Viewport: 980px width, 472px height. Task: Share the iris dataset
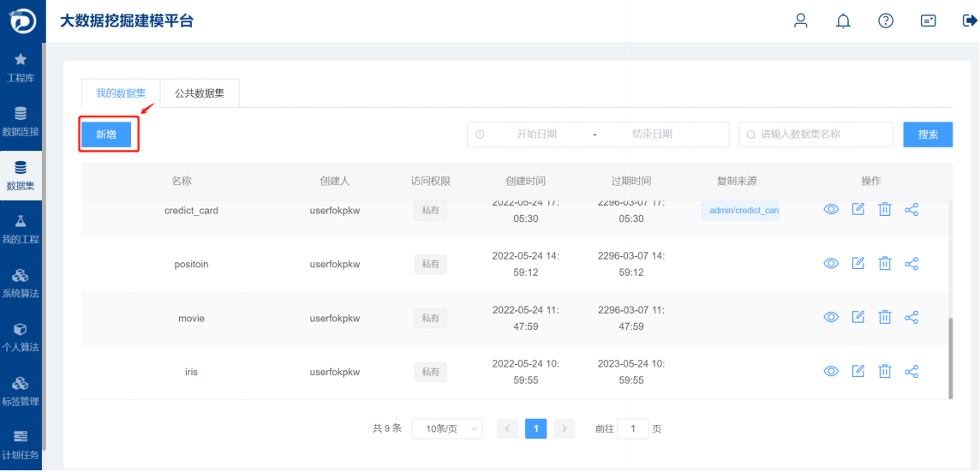click(x=911, y=372)
